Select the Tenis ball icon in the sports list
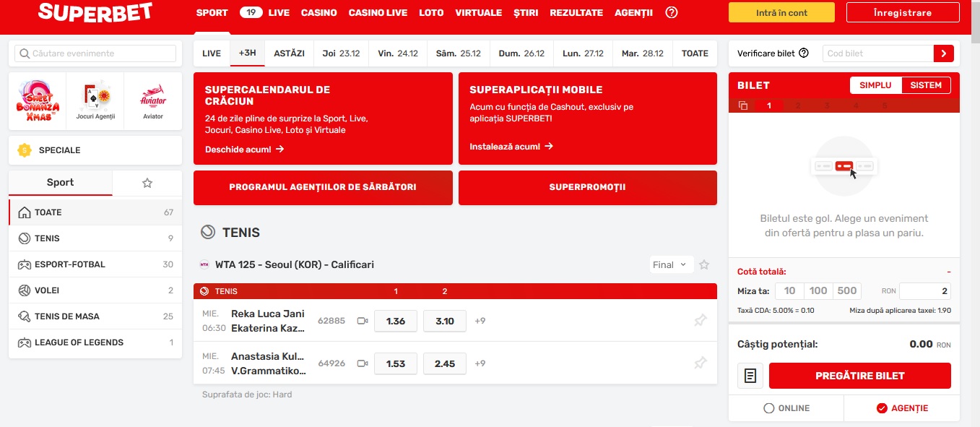The width and height of the screenshot is (980, 427). [x=24, y=238]
